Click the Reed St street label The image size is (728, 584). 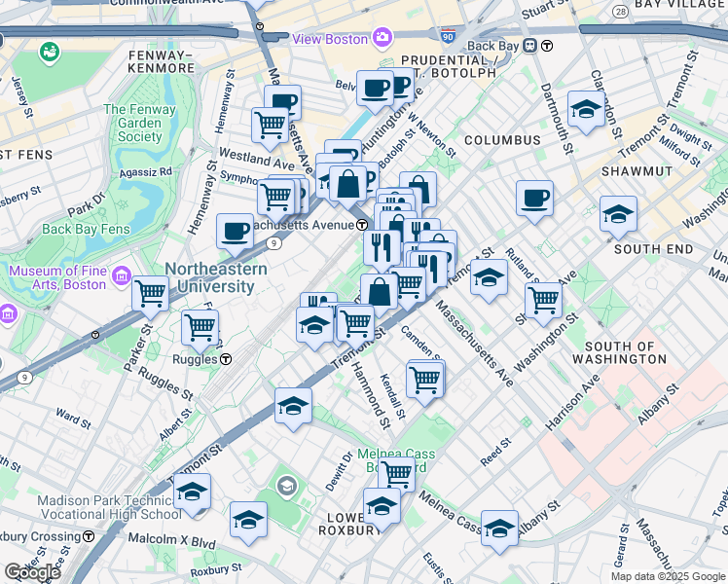click(495, 452)
